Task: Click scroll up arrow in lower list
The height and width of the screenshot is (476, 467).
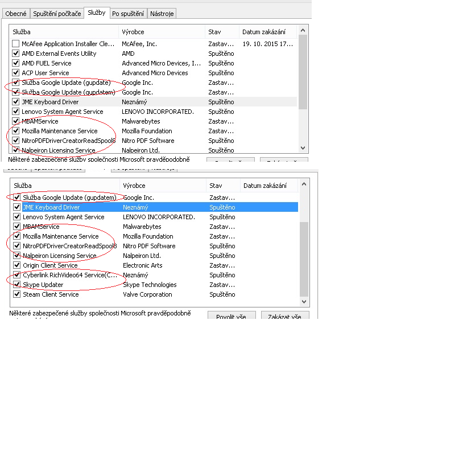Action: pyautogui.click(x=304, y=184)
